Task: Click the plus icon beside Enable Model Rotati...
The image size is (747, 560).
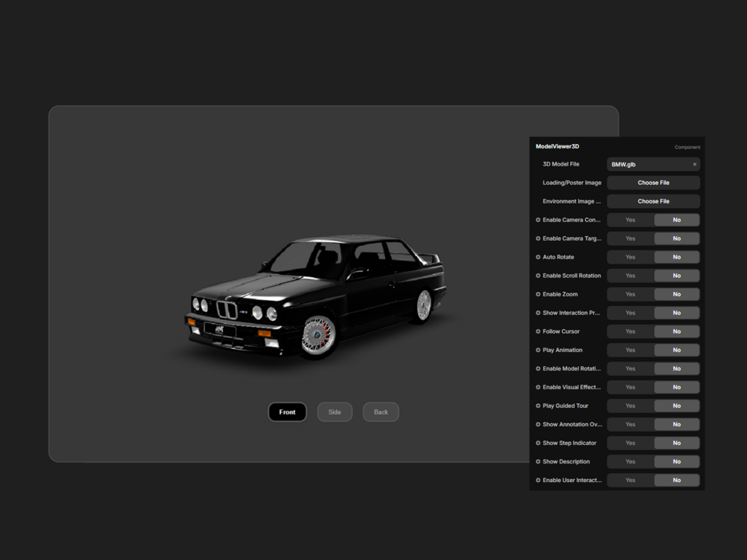Action: pos(538,368)
